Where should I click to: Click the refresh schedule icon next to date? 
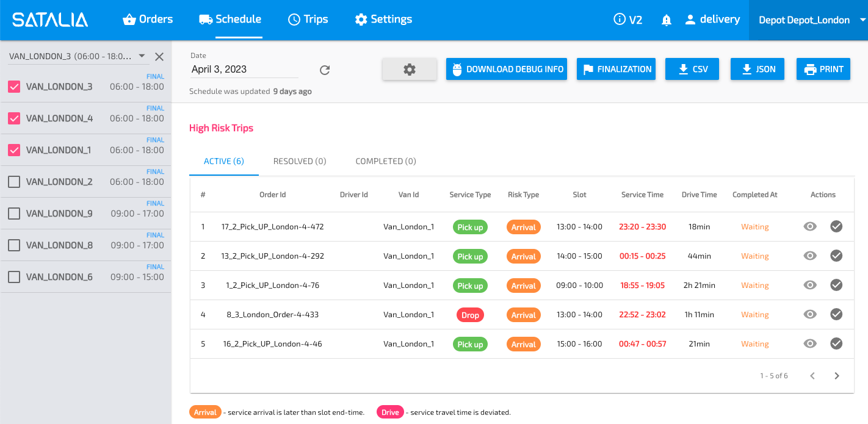click(x=325, y=70)
